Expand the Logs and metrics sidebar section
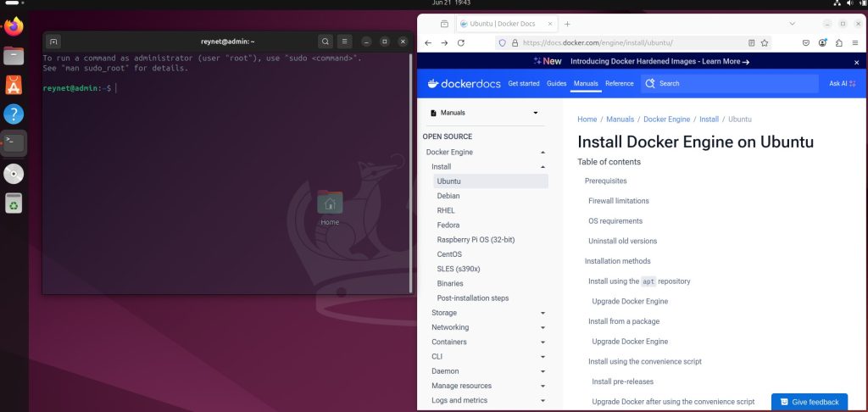Image resolution: width=868 pixels, height=412 pixels. (x=542, y=400)
